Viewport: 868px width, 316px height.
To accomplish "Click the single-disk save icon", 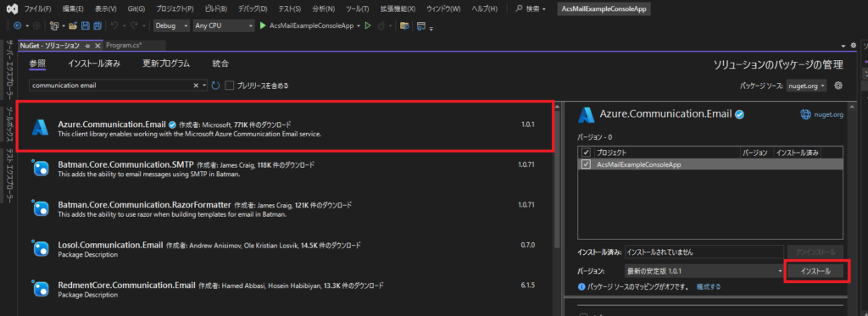I will click(x=85, y=26).
